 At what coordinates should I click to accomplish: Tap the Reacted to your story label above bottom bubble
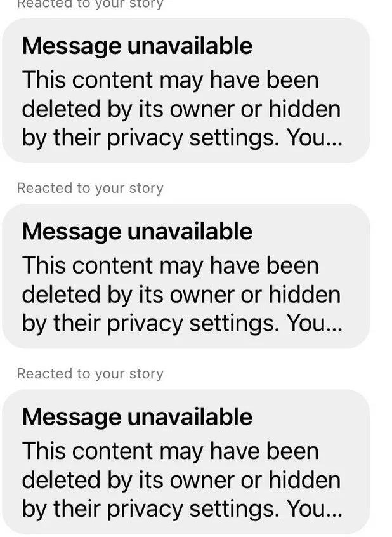pos(90,374)
